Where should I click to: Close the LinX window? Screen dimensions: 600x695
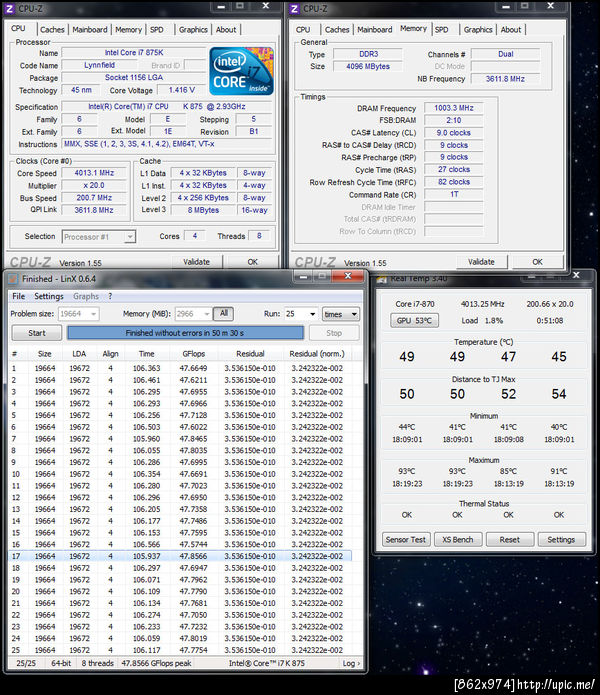[348, 276]
